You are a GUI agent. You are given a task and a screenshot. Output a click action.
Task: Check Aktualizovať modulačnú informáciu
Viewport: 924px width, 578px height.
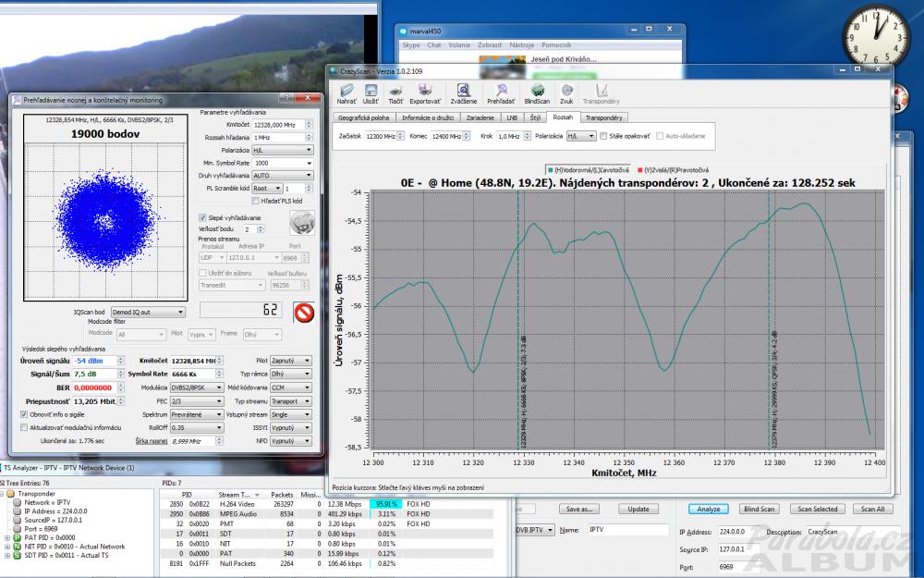point(24,427)
